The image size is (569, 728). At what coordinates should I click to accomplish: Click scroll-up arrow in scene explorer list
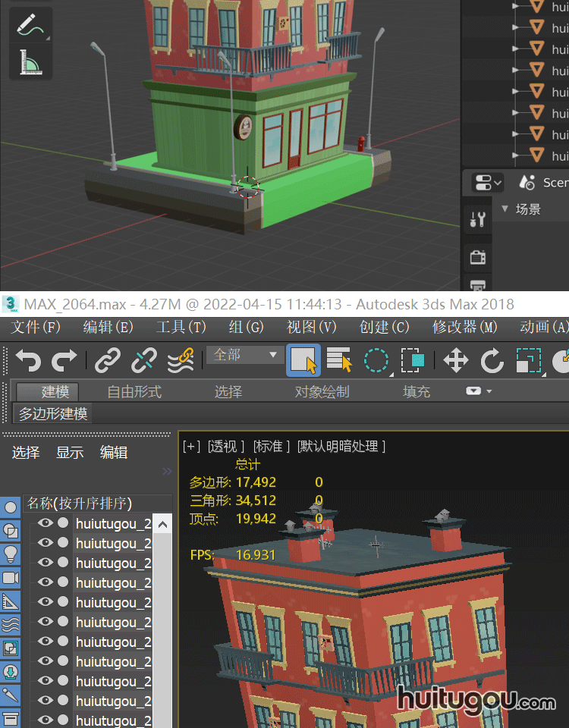[x=162, y=524]
